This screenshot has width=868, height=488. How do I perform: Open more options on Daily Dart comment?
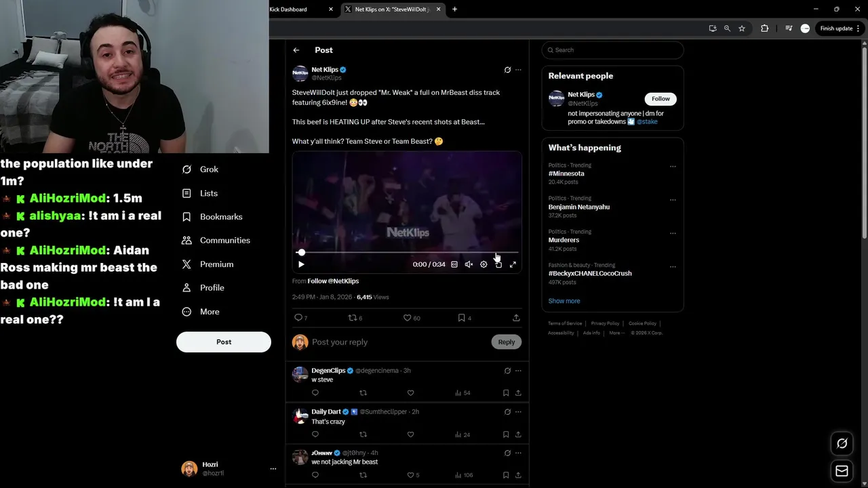(x=518, y=412)
